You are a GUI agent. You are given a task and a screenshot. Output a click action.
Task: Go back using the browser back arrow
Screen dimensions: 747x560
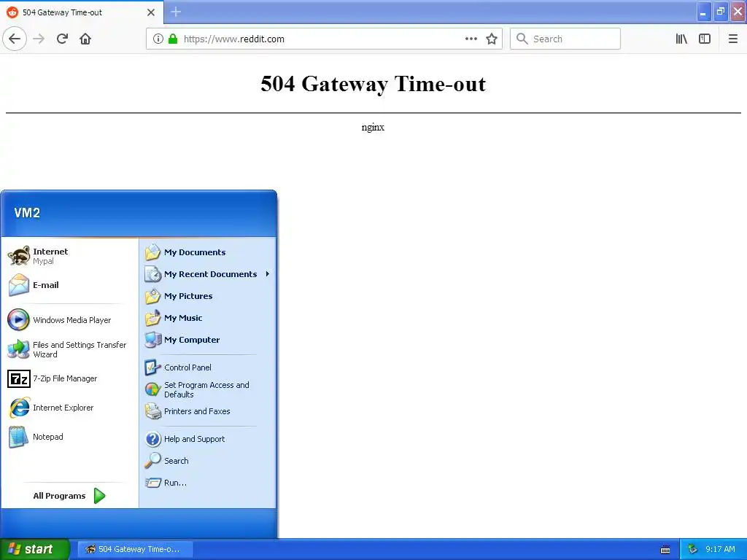pos(15,39)
